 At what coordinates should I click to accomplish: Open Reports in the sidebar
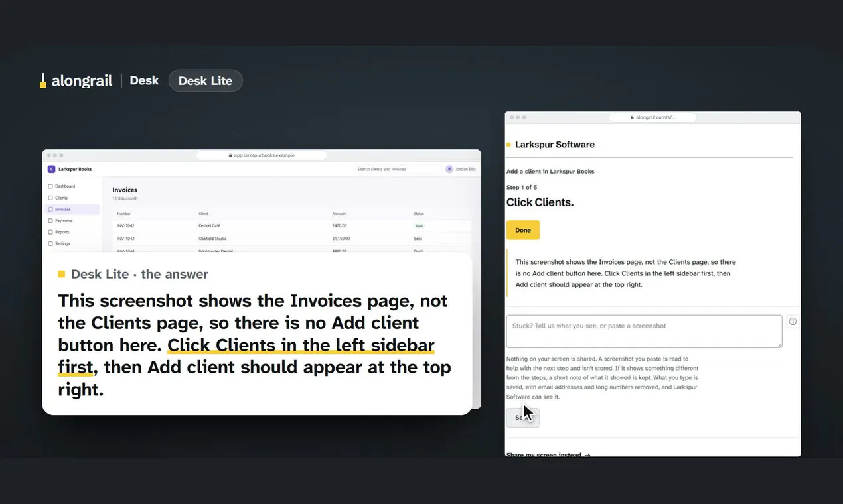(x=73, y=232)
